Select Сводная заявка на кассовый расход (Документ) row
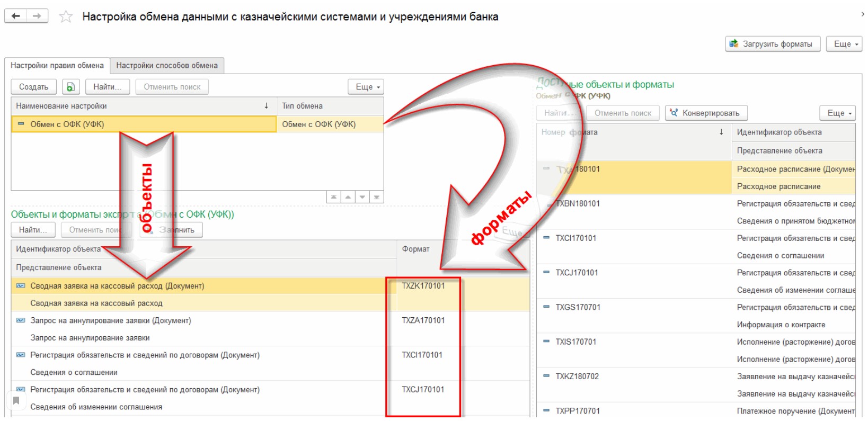 coord(204,286)
